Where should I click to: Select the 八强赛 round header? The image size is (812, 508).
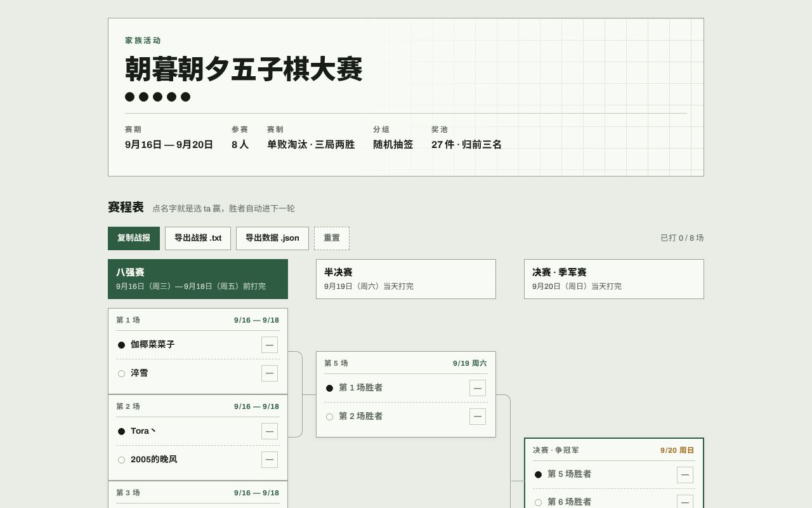point(198,279)
